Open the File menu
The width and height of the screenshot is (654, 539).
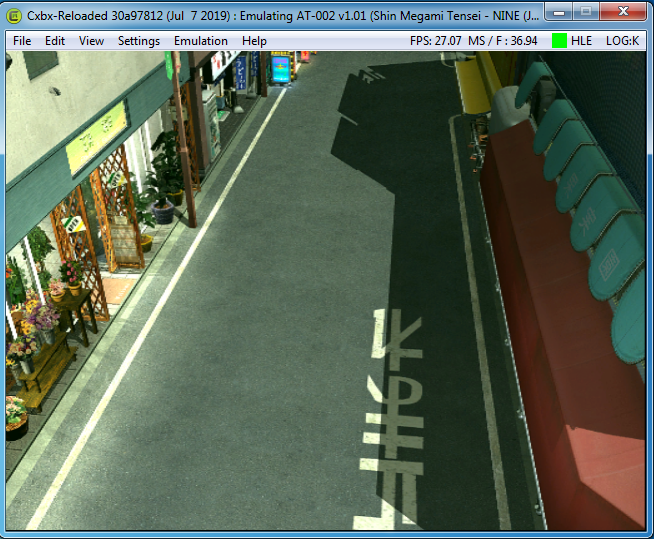coord(22,41)
